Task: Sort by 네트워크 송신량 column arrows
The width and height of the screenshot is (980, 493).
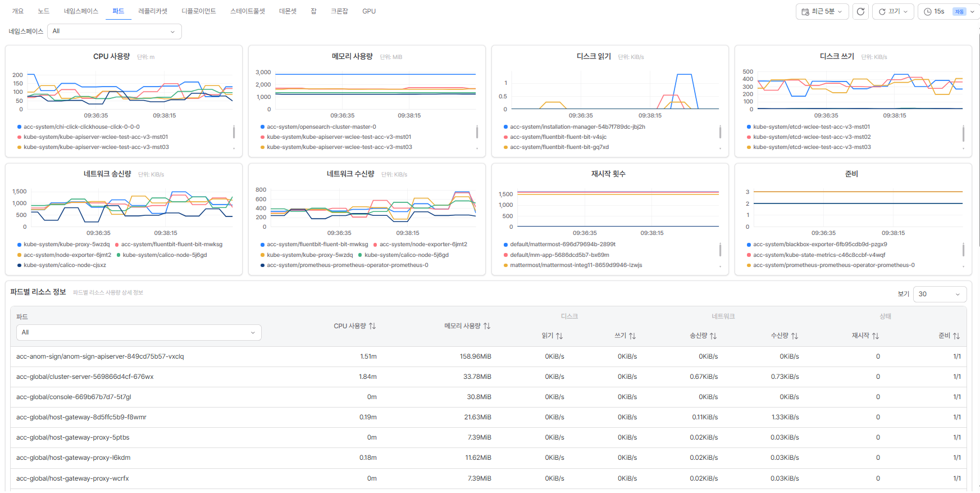Action: tap(713, 336)
